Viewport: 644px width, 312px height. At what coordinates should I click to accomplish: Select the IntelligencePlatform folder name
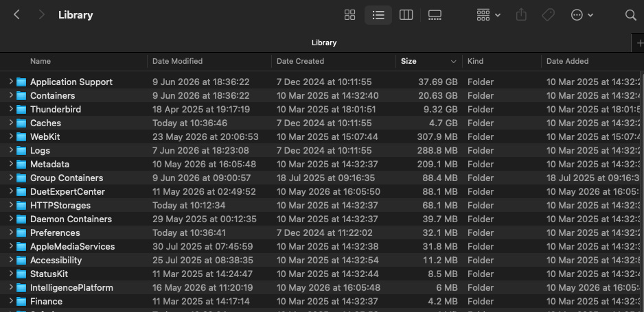(x=71, y=288)
